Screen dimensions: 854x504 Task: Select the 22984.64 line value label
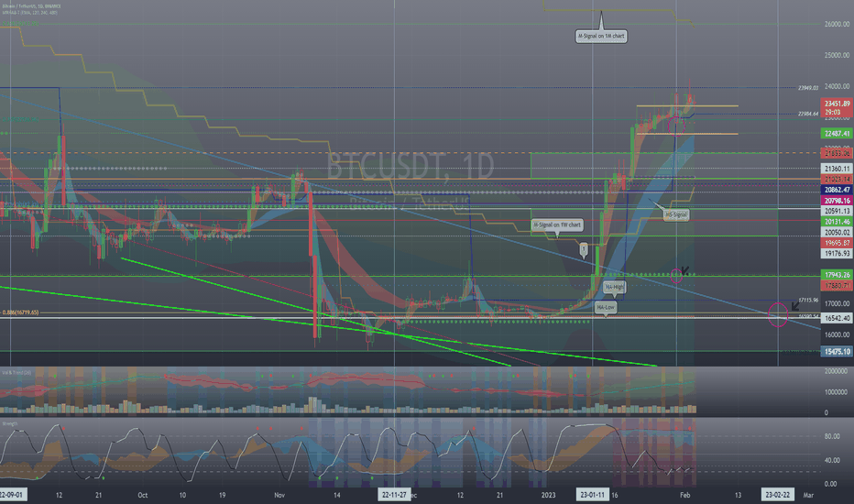808,114
